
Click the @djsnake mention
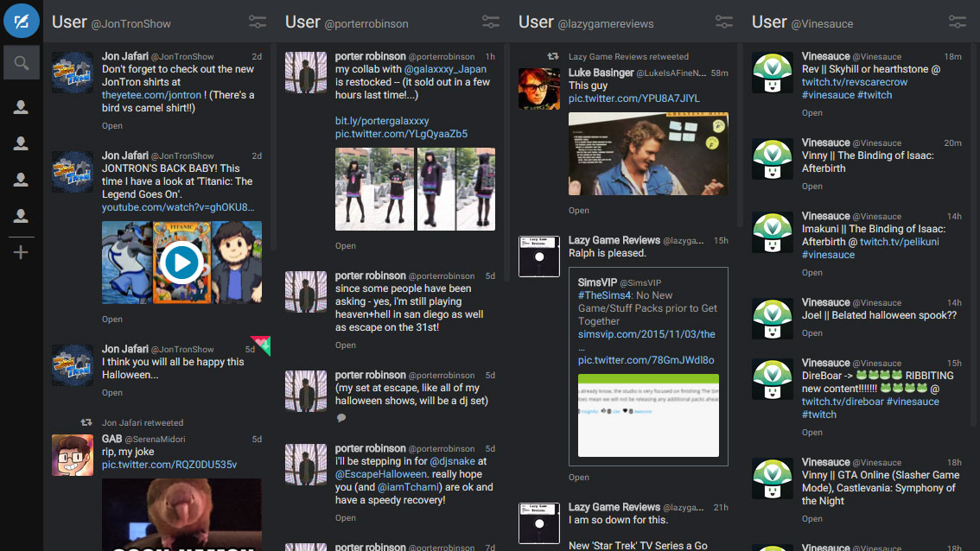point(453,461)
